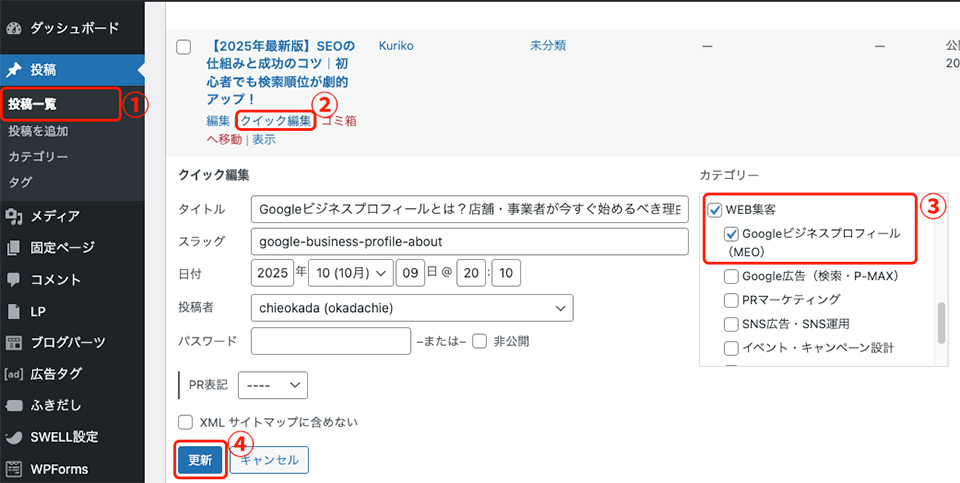Screen dimensions: 960x483
Task: Open the メディア media icon
Action: pos(14,216)
